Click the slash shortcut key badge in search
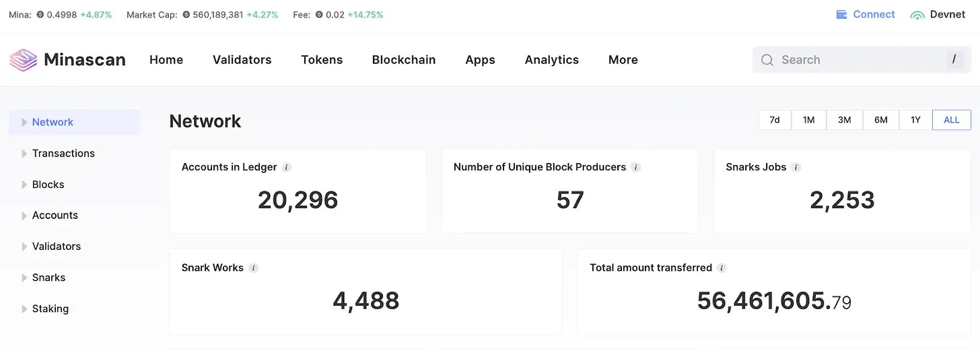980x351 pixels. 954,59
